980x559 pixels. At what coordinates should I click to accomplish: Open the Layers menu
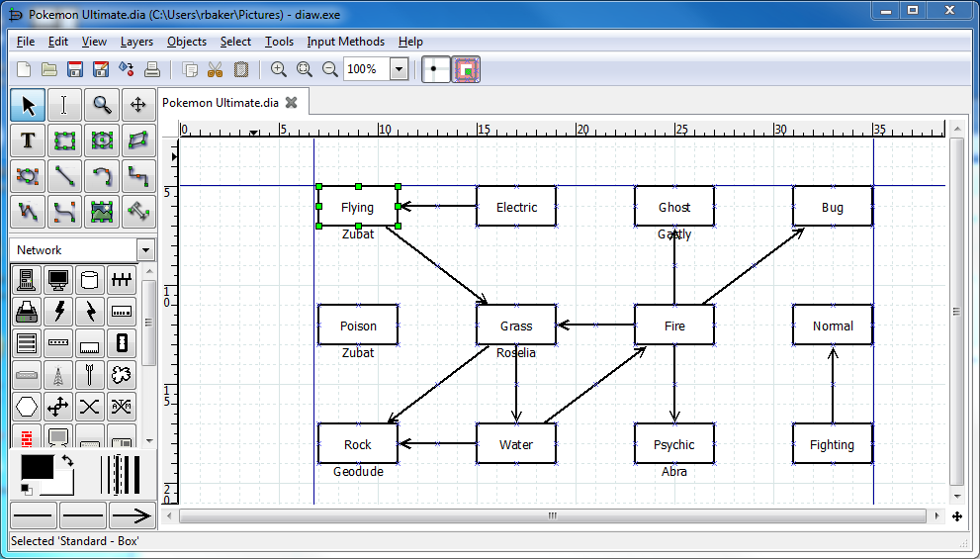tap(136, 42)
